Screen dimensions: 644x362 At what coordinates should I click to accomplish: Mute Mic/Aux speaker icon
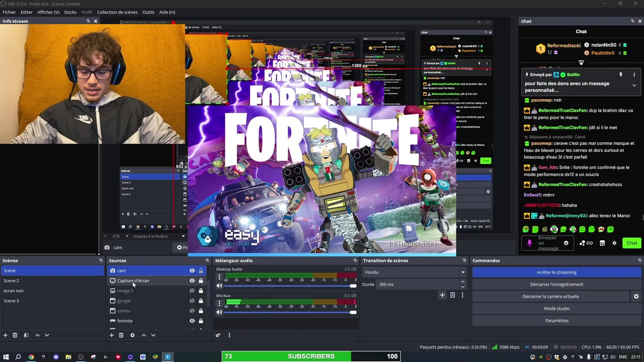pyautogui.click(x=219, y=312)
